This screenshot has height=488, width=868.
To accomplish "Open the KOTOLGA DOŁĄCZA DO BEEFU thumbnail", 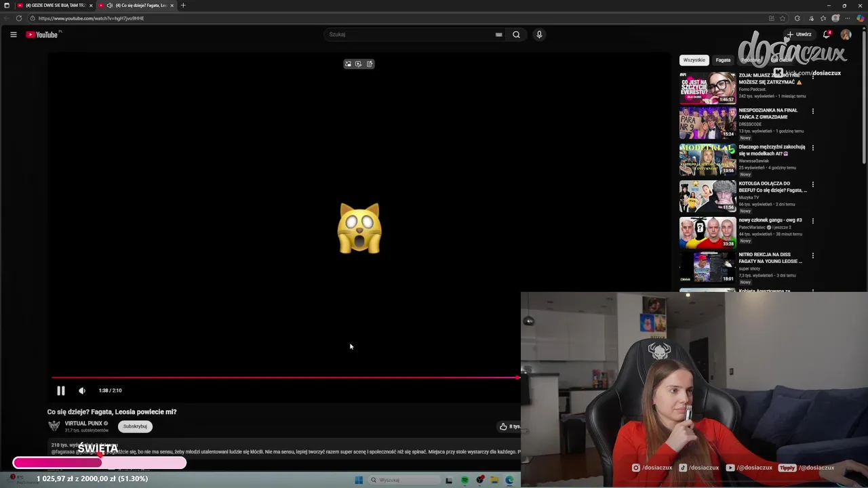I will 707,196.
